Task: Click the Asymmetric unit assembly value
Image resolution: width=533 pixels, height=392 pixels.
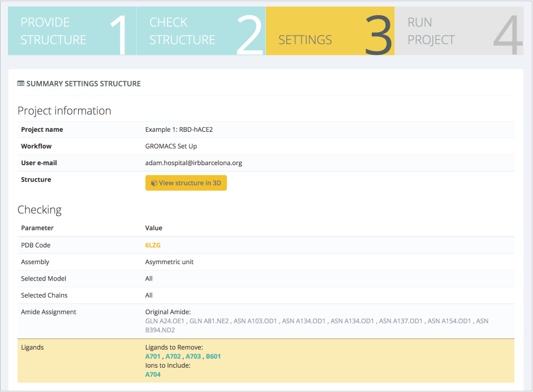Action: [170, 262]
